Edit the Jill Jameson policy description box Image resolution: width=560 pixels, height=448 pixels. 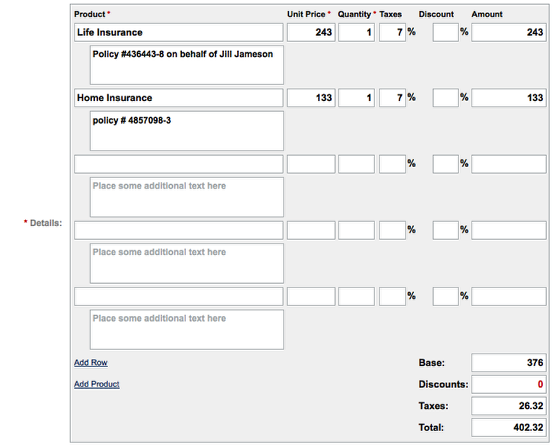[187, 65]
